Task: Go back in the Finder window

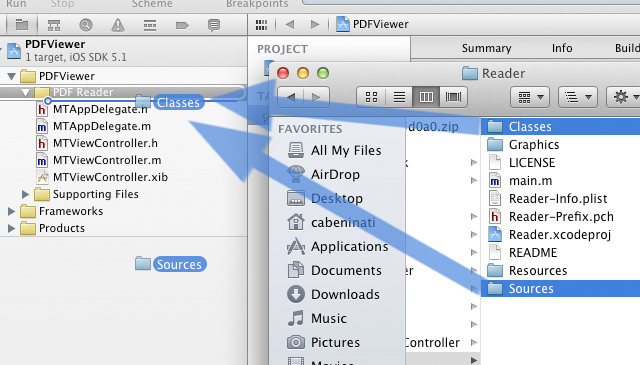Action: tap(291, 97)
